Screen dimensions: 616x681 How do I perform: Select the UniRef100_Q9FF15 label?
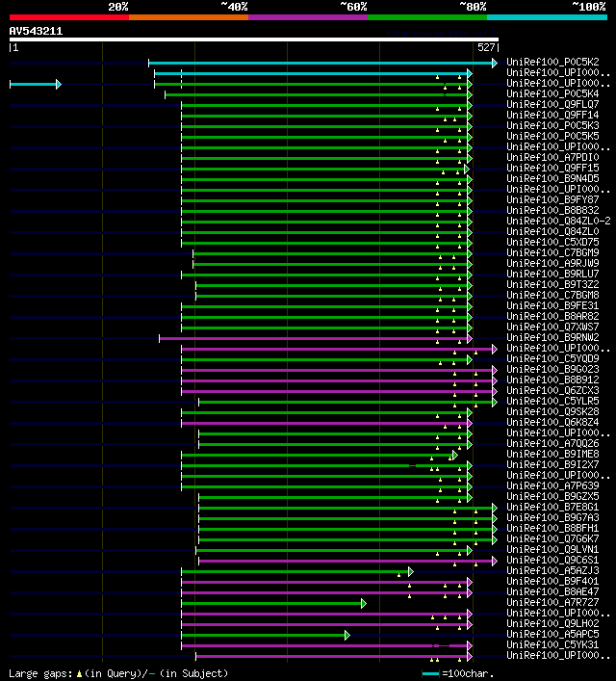click(x=552, y=168)
